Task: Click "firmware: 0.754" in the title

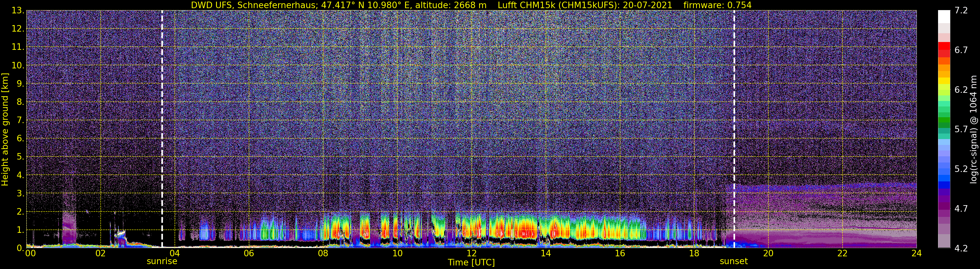Action: tap(718, 5)
